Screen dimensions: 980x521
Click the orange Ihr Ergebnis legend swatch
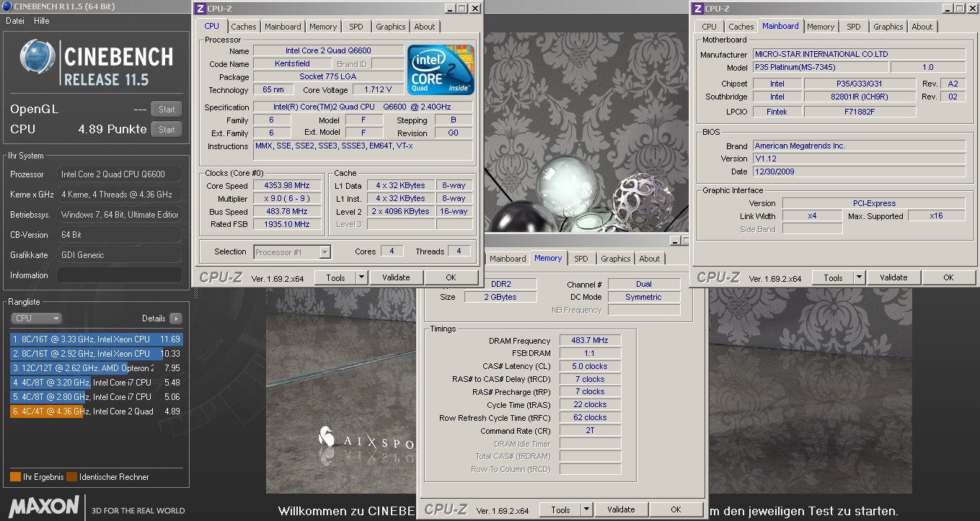pyautogui.click(x=15, y=476)
